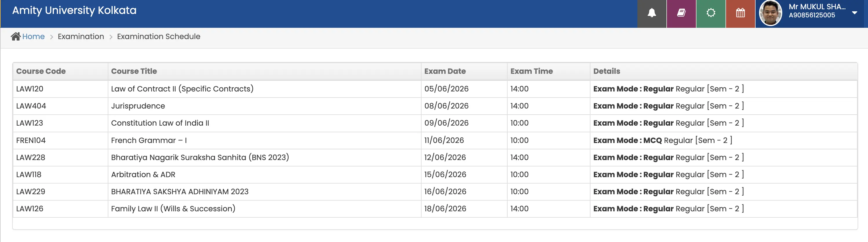Open the red calendar icon
Viewport: 868px width, 242px height.
pos(740,14)
